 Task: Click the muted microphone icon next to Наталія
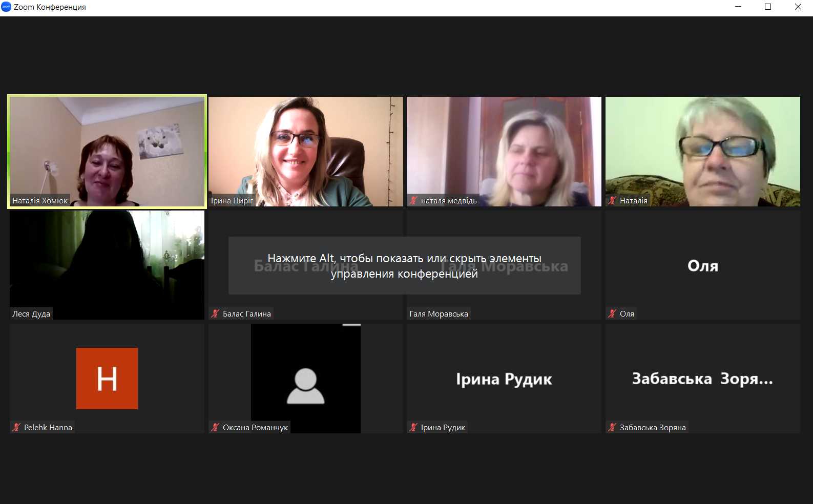[612, 201]
